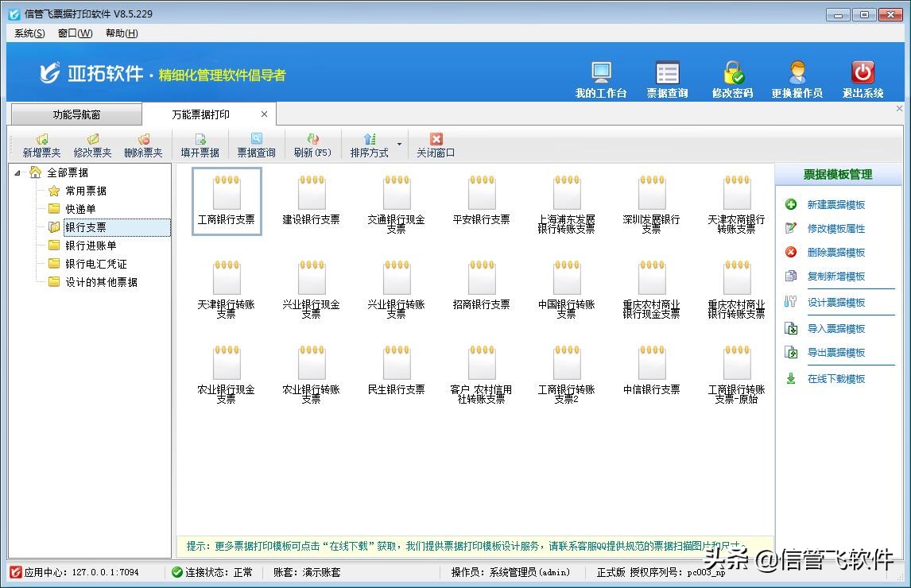Close the 万能票据打印 tab

pyautogui.click(x=265, y=114)
